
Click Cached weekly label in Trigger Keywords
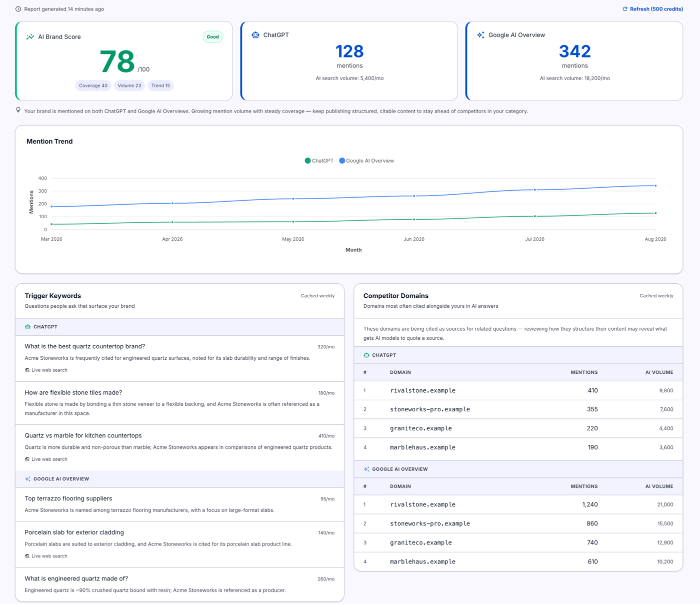click(317, 296)
